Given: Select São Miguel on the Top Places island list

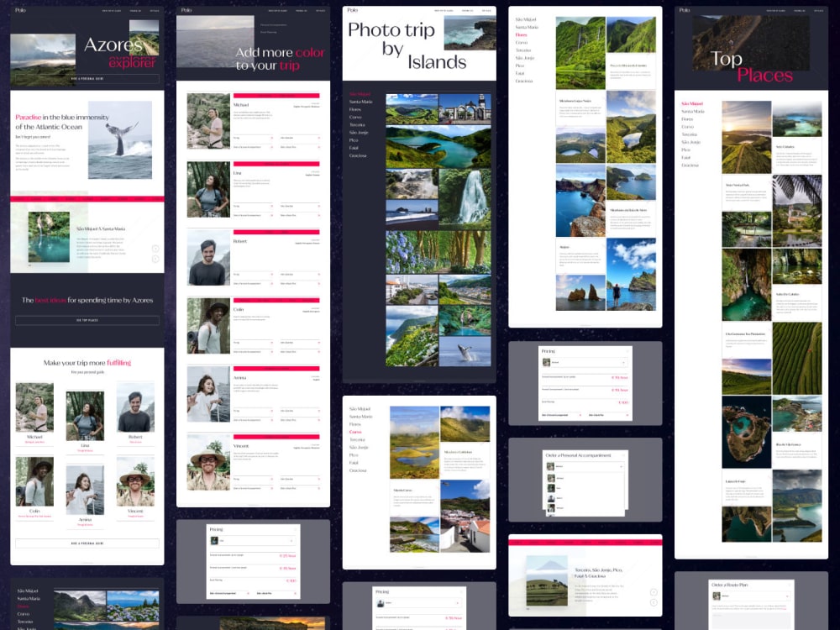Looking at the screenshot, I should click(x=692, y=103).
